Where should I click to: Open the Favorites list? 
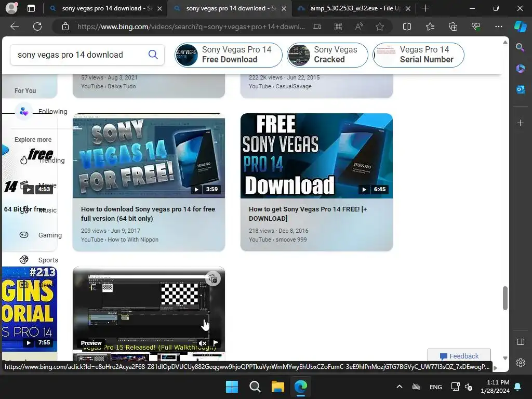point(430,26)
